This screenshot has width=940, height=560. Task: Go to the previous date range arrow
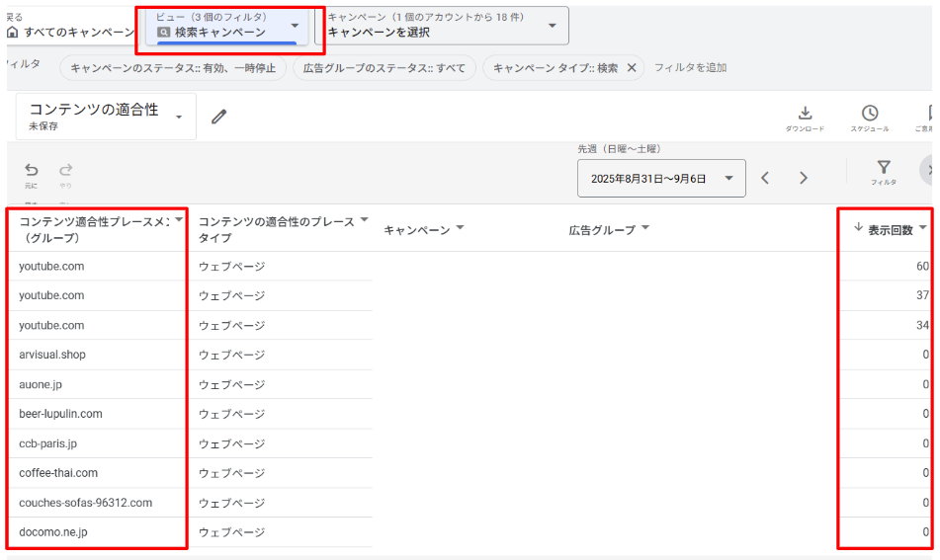click(x=765, y=178)
